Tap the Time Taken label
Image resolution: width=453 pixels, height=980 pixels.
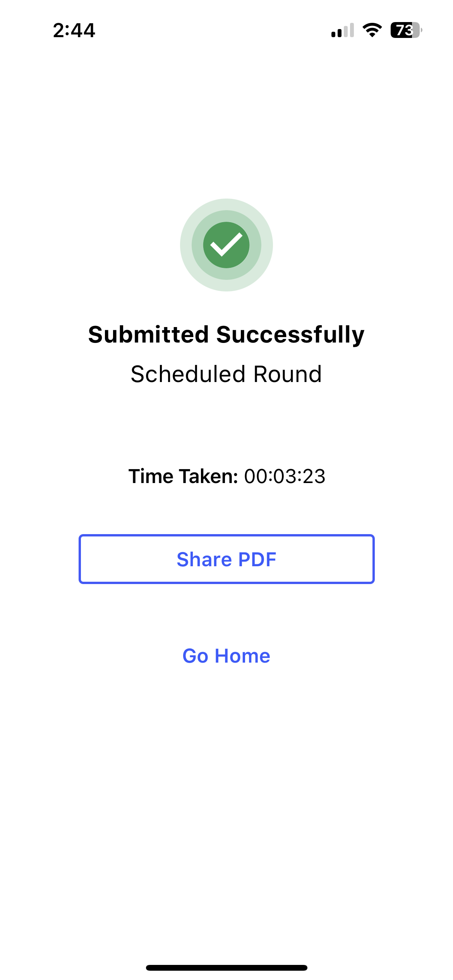(x=183, y=476)
